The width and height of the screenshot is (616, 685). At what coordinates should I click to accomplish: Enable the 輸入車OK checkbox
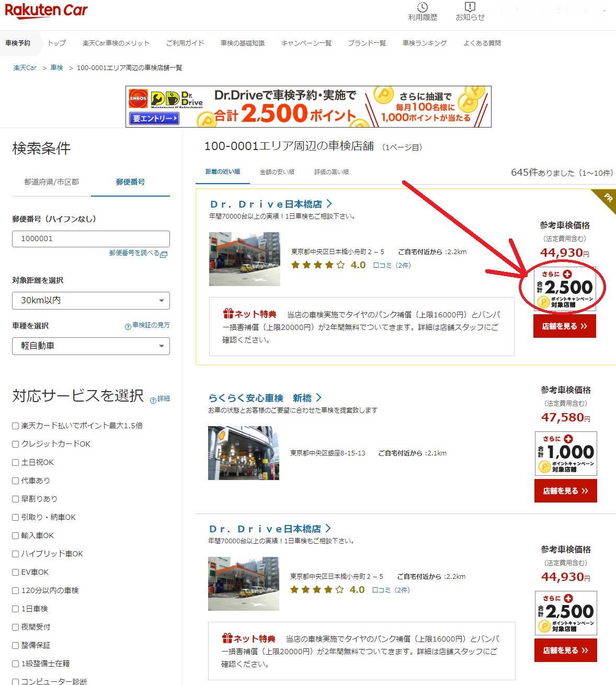pos(16,535)
